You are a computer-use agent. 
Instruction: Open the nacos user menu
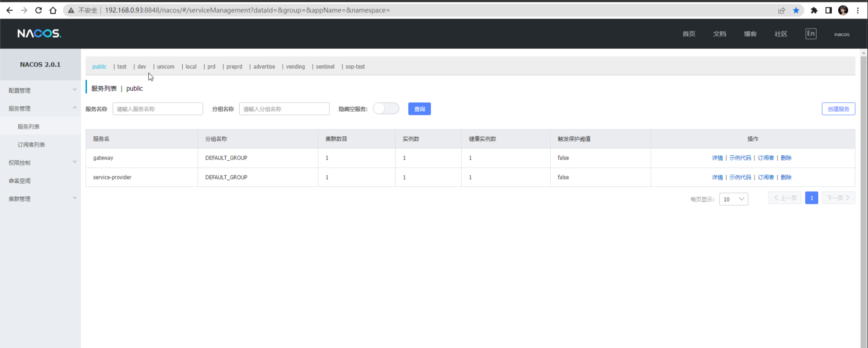coord(842,34)
